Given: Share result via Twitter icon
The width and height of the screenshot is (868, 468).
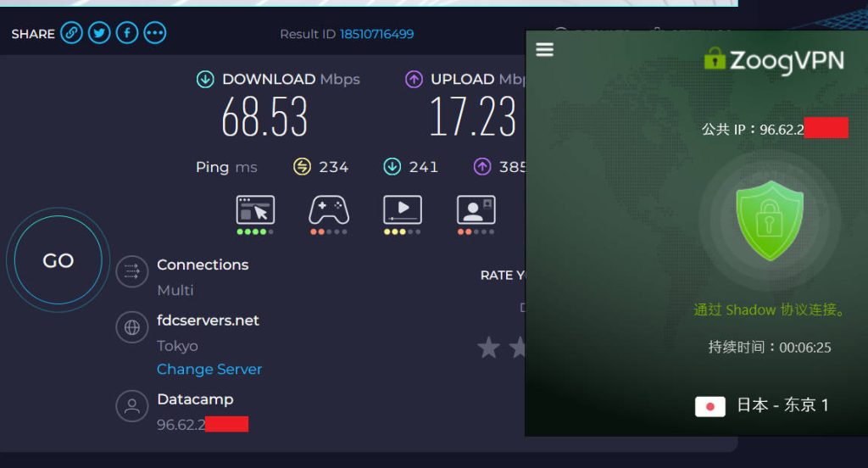Looking at the screenshot, I should point(99,33).
